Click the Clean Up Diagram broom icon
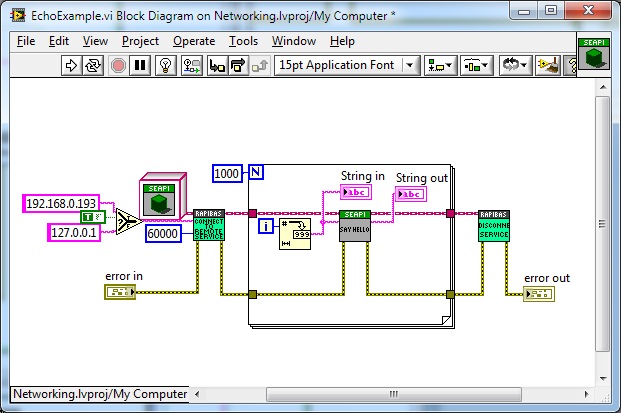 point(547,65)
